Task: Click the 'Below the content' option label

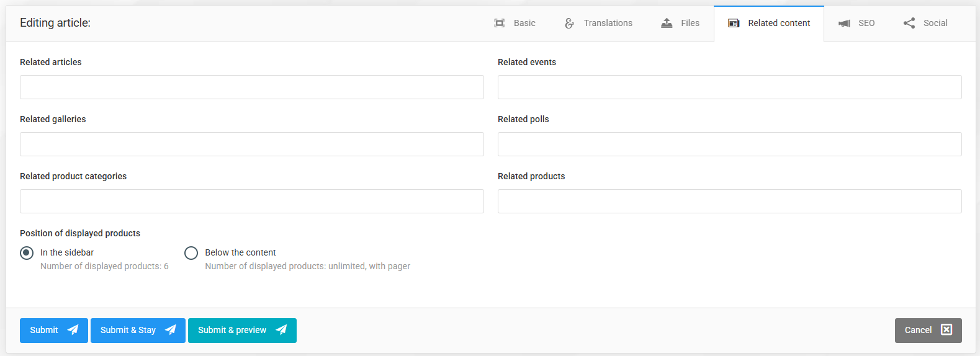Action: [240, 252]
